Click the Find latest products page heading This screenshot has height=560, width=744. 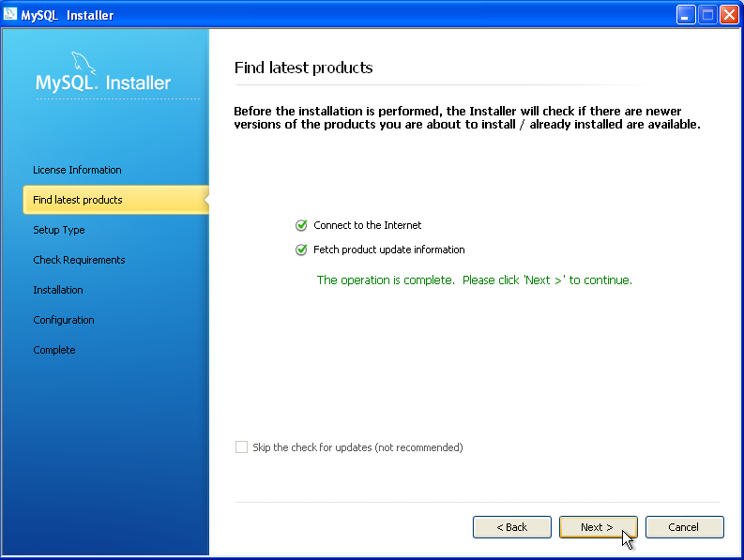(303, 68)
